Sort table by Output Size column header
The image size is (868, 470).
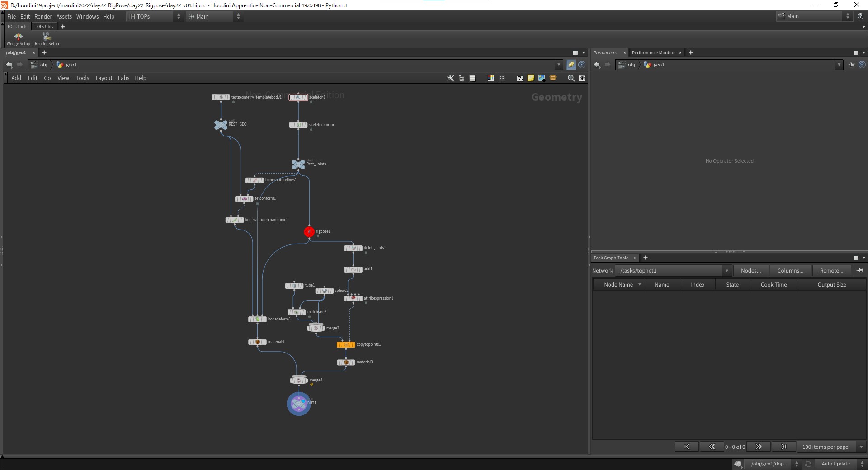(832, 285)
